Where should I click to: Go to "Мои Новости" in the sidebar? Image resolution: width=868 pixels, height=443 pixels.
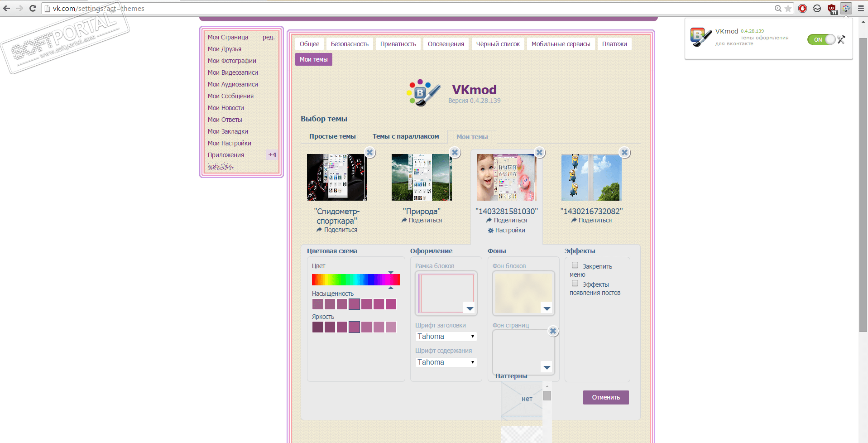[226, 108]
